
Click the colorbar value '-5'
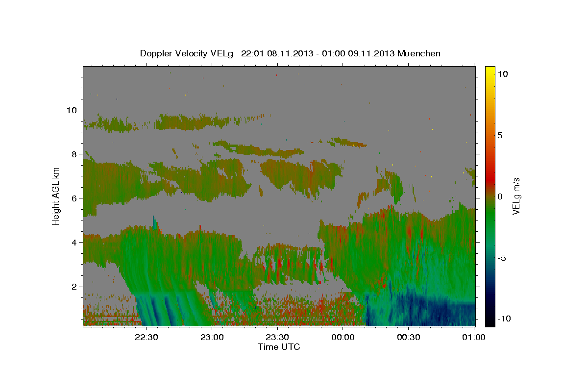click(x=502, y=258)
